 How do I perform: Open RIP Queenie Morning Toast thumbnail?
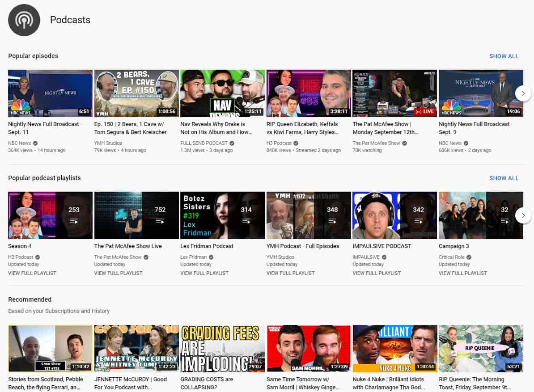pyautogui.click(x=481, y=349)
